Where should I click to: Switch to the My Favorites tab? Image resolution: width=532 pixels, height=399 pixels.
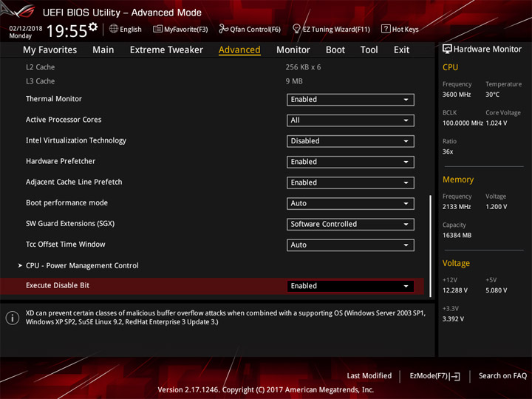[50, 50]
